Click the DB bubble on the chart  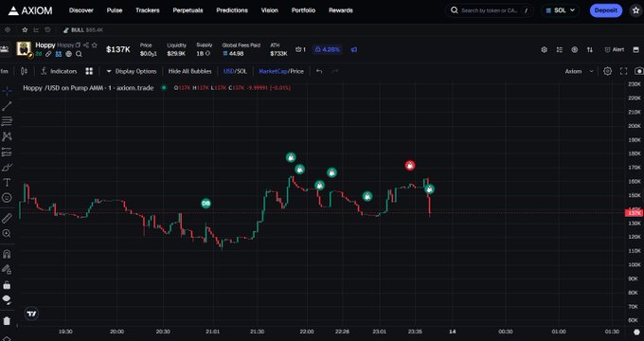click(206, 204)
